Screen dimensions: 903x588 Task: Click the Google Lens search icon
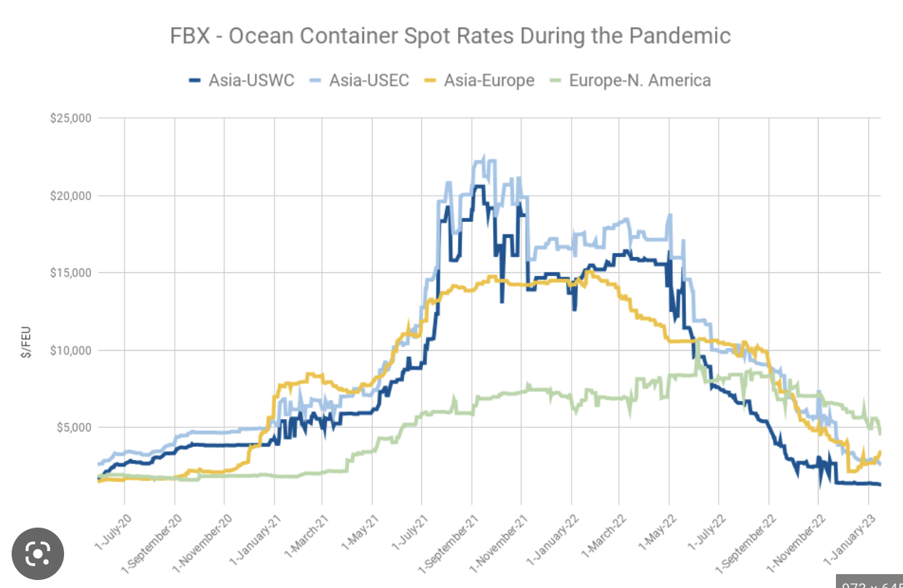coord(37,555)
